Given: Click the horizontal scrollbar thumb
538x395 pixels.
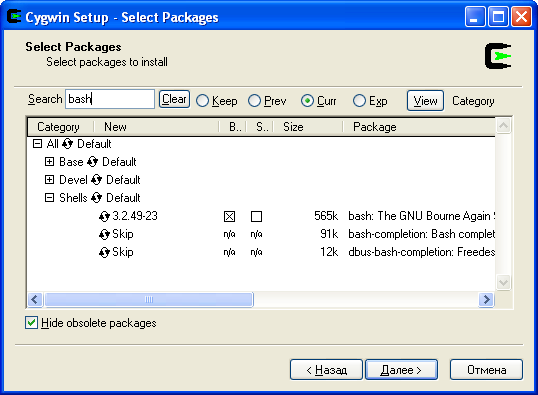Looking at the screenshot, I should (149, 300).
